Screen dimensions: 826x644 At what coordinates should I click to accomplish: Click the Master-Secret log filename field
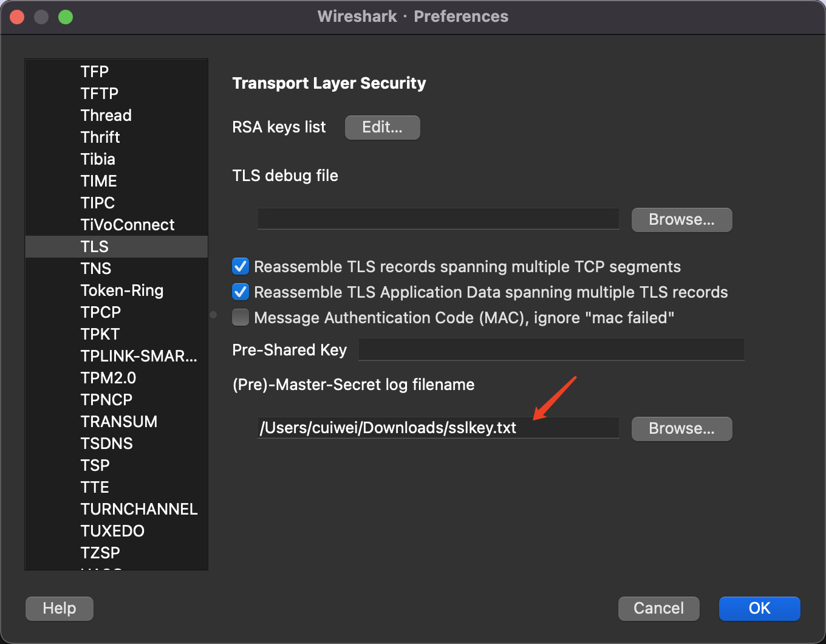(x=439, y=428)
